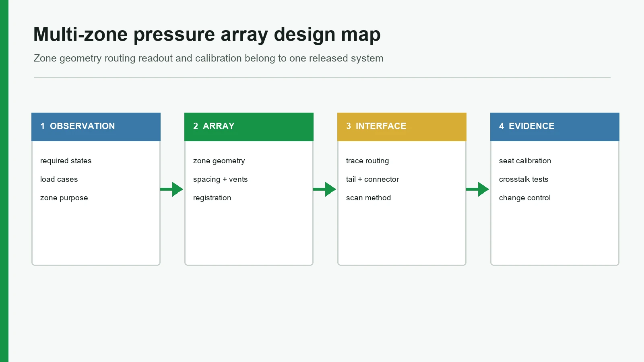Click the 'scan method' item
The image size is (644, 362).
click(369, 198)
